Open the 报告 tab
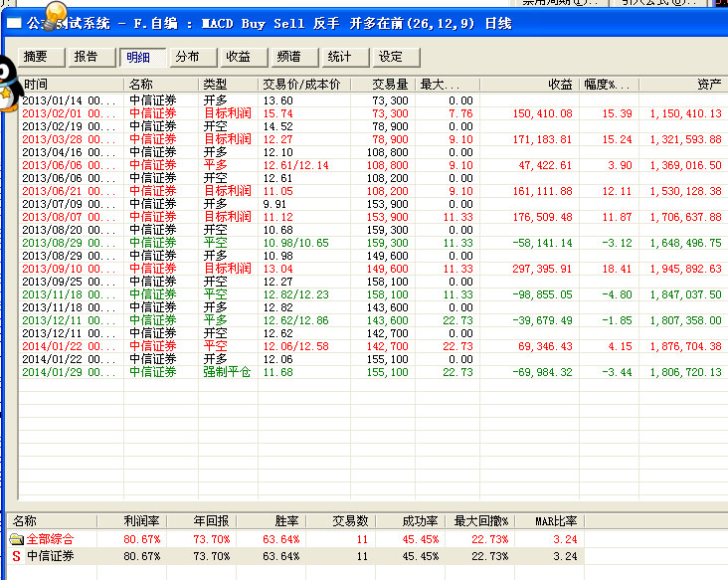 pyautogui.click(x=91, y=57)
